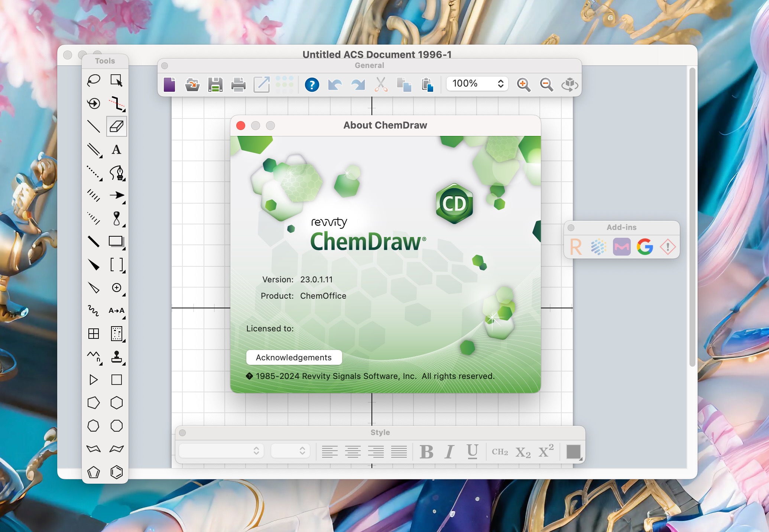Screen dimensions: 769x532
Task: Cut selection with scissors icon
Action: click(381, 84)
